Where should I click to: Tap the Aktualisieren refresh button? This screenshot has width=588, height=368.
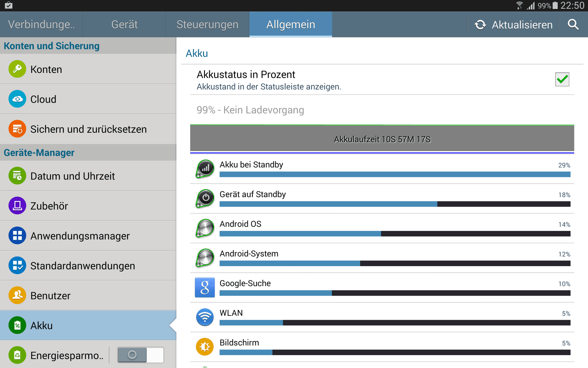tap(513, 25)
